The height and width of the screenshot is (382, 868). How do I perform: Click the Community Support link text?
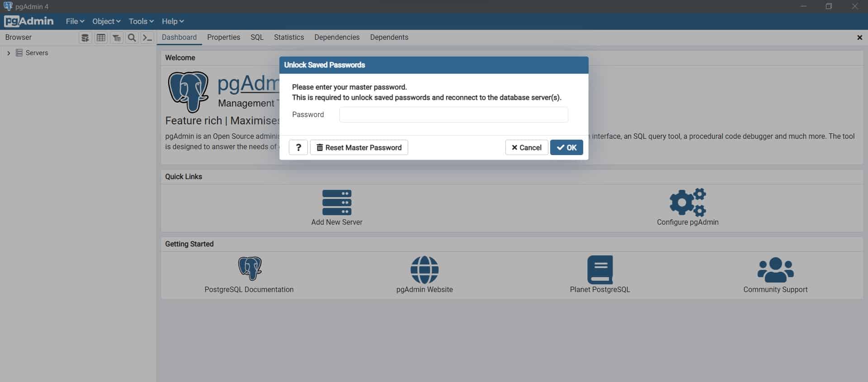pos(775,289)
